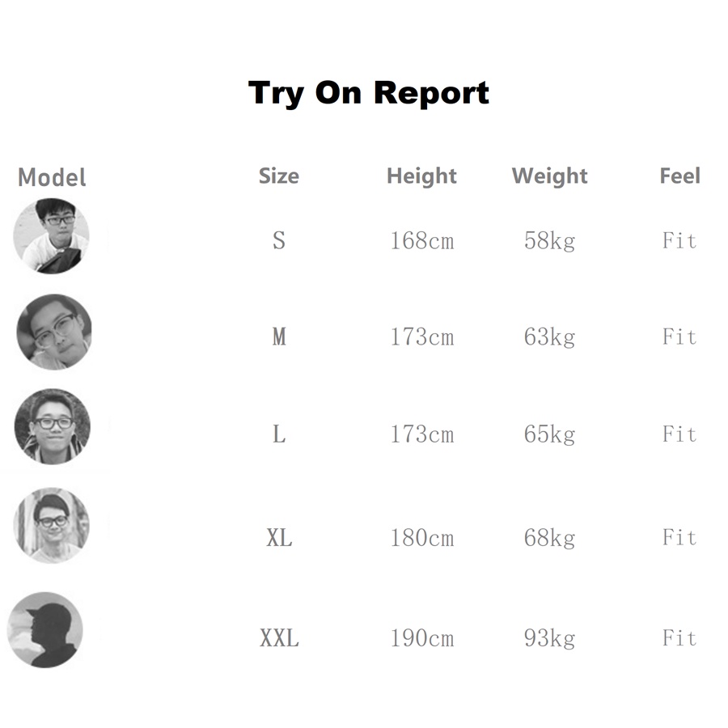
Task: Open the model avatar in the XL row
Action: [x=52, y=525]
